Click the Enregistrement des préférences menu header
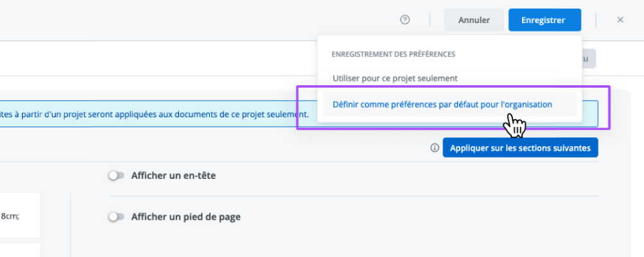This screenshot has width=644, height=257. [393, 54]
